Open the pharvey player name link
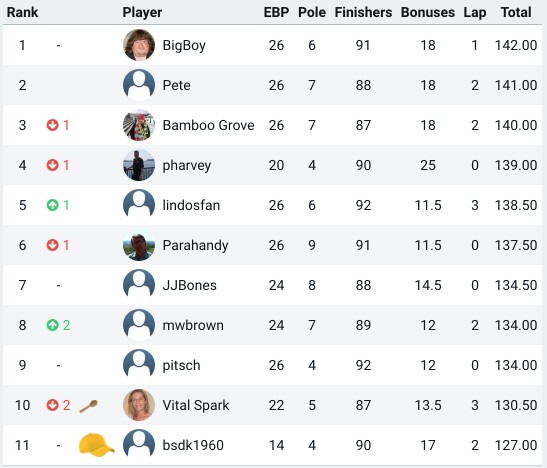This screenshot has height=468, width=547. (x=187, y=166)
